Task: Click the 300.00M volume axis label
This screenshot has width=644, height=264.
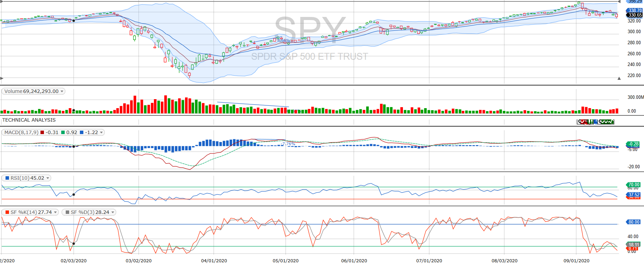Action: [636, 97]
